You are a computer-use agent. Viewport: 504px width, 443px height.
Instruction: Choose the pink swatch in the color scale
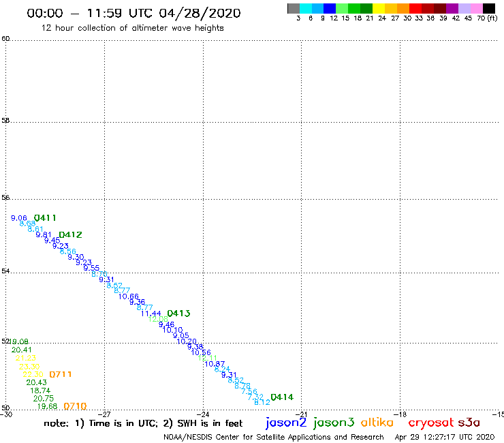tap(476, 8)
